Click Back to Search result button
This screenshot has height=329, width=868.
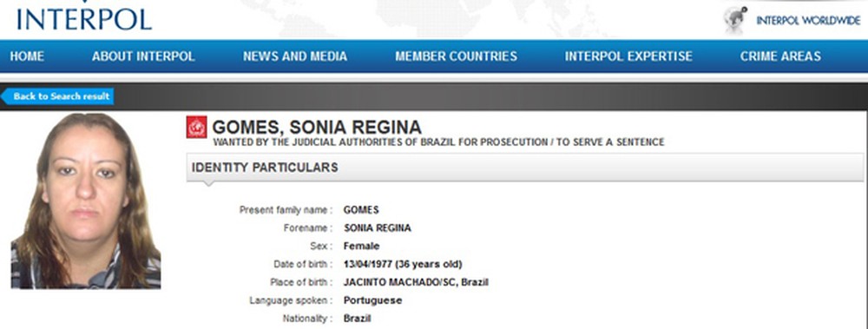[57, 96]
